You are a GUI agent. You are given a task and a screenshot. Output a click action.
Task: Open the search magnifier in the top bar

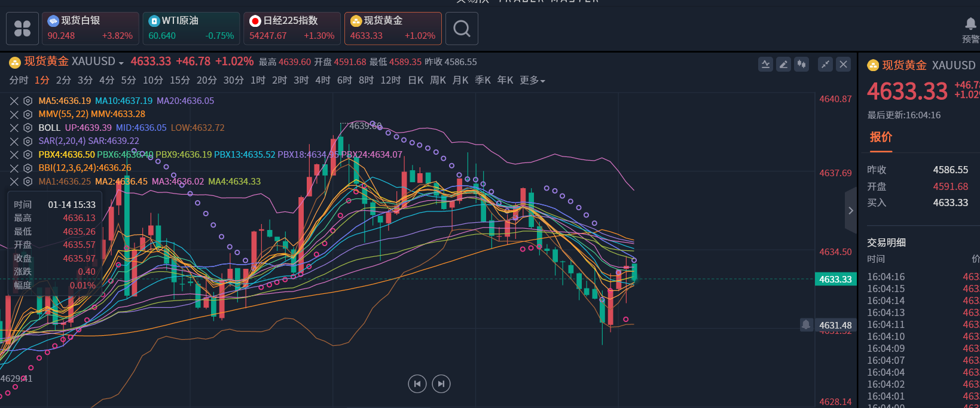pos(462,29)
